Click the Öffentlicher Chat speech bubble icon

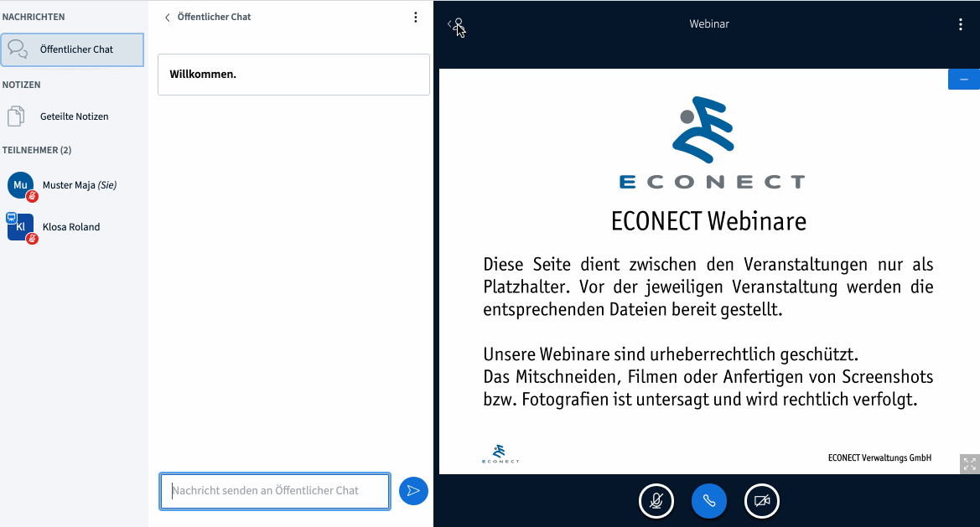click(x=18, y=49)
